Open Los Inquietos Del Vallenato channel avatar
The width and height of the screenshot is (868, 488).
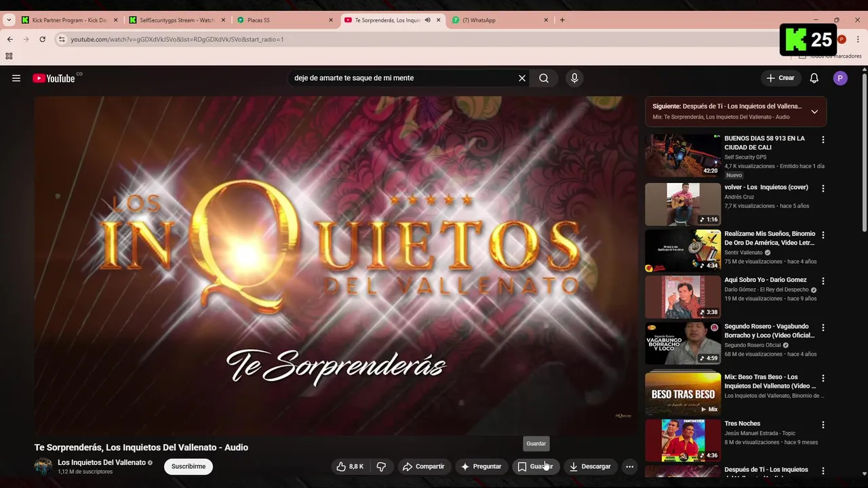[43, 466]
